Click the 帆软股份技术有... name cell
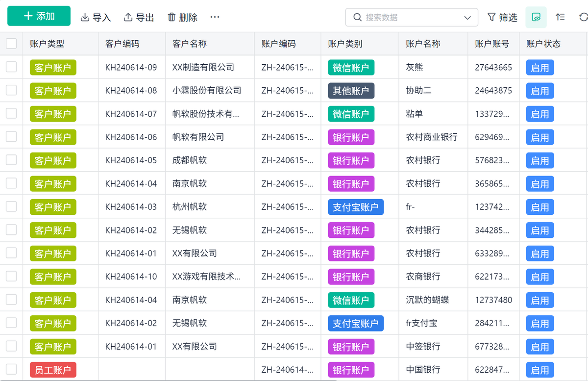This screenshot has width=588, height=381. coord(206,114)
